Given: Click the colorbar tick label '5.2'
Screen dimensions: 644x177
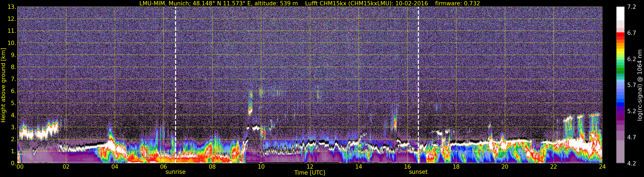Looking at the screenshot, I should point(632,111).
